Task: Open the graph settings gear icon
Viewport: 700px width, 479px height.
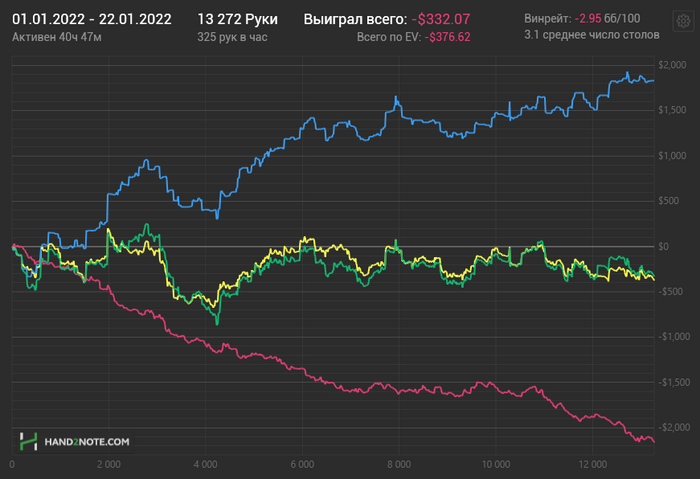Action: tap(683, 21)
